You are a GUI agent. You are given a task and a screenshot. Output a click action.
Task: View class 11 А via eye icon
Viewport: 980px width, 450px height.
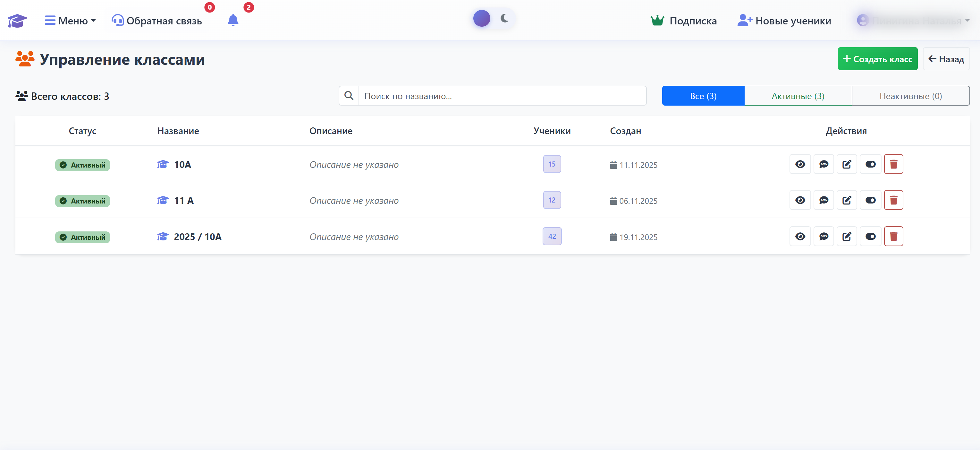(x=800, y=200)
